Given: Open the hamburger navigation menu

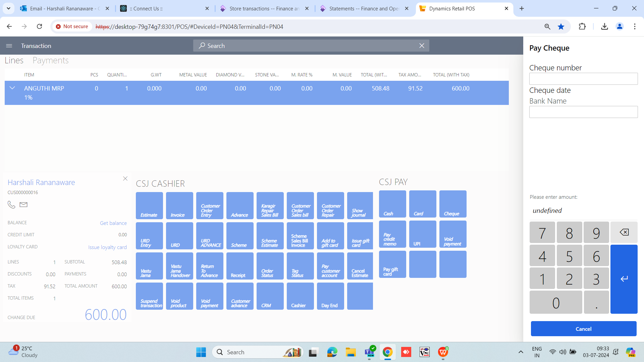Looking at the screenshot, I should point(9,46).
